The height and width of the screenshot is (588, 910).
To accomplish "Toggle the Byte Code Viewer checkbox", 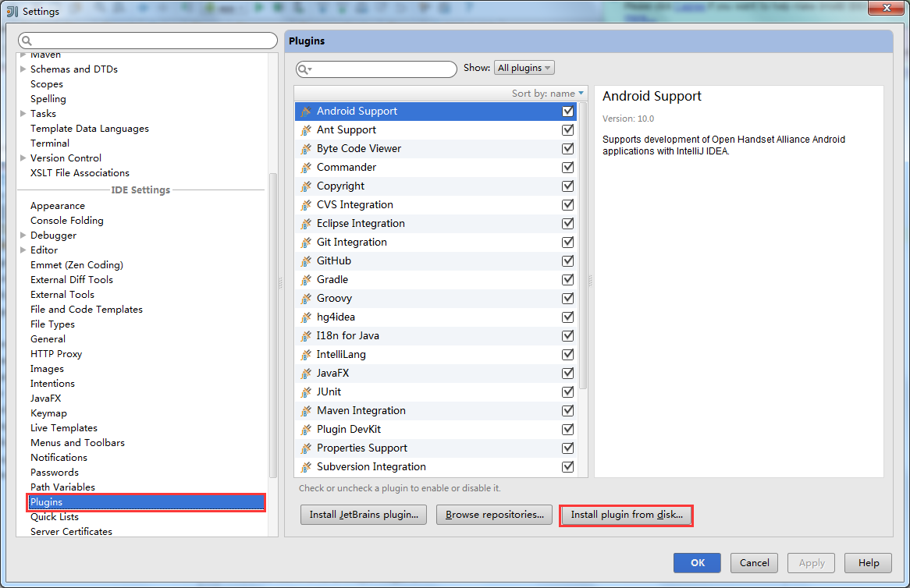I will 567,149.
